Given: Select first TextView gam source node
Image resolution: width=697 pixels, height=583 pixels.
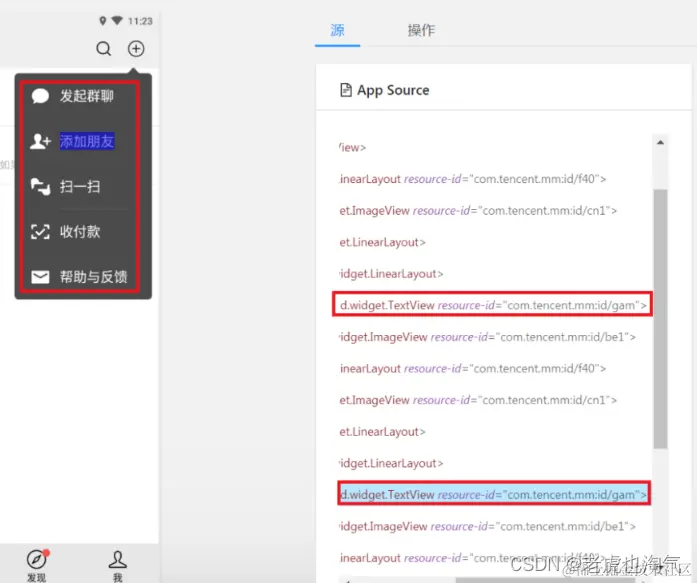Looking at the screenshot, I should tap(493, 305).
